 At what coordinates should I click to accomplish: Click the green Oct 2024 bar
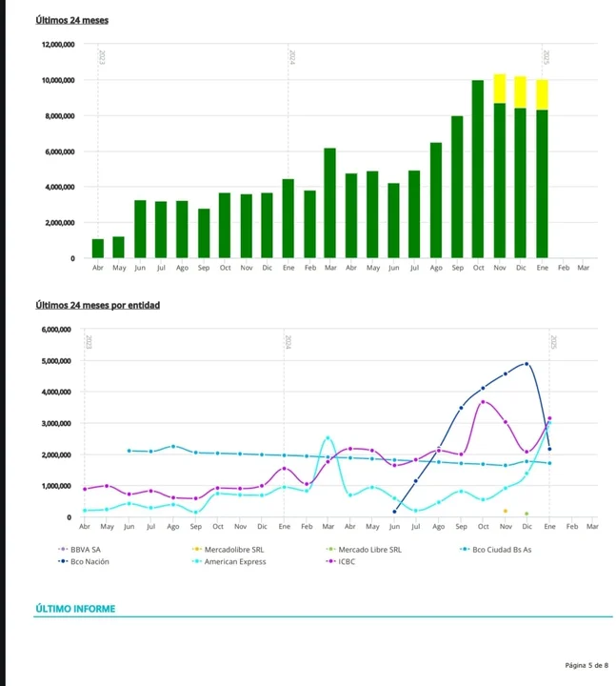click(478, 169)
